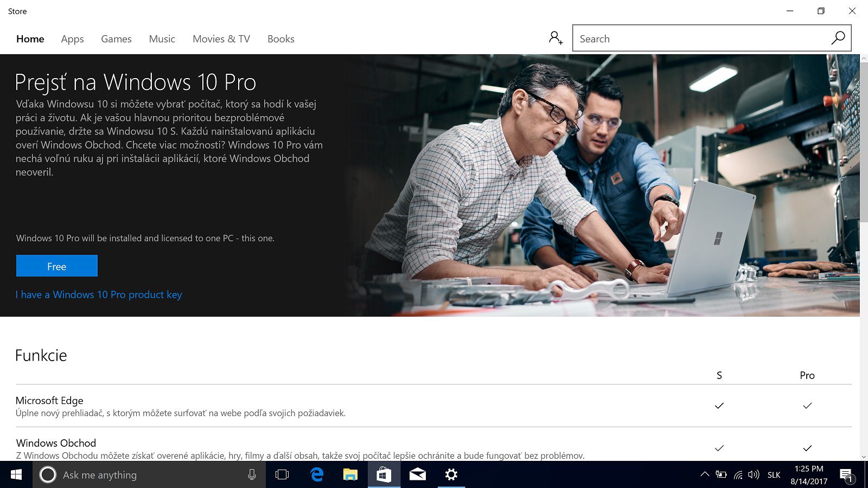Click the vertical scrollbar thumb
This screenshot has height=488, width=868.
coord(864,141)
